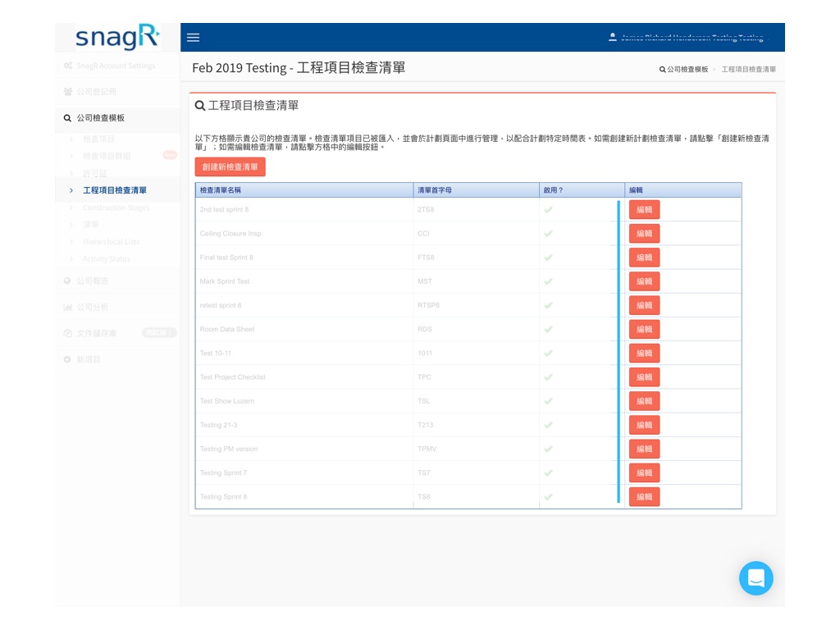
Task: Click the 創建新檢查清單 button
Action: click(230, 167)
